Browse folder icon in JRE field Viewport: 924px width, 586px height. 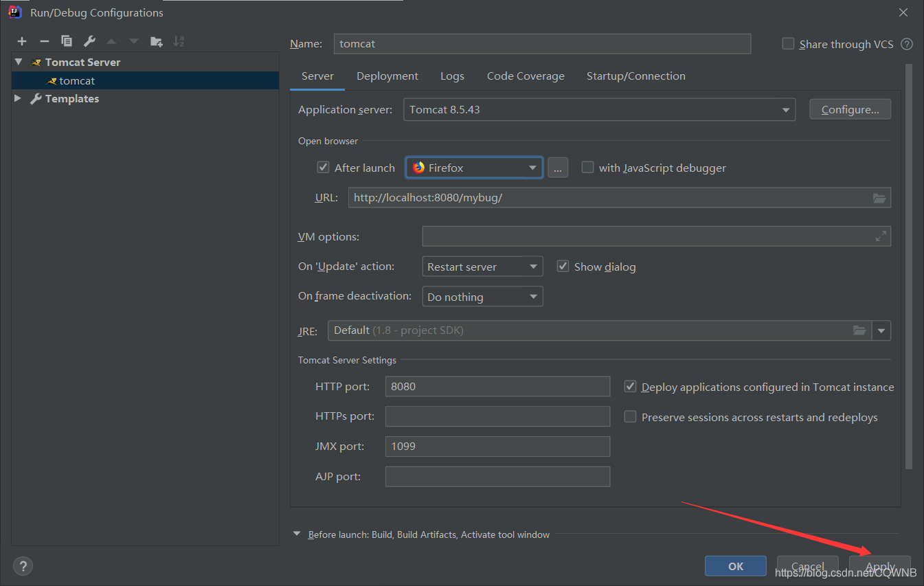[859, 330]
